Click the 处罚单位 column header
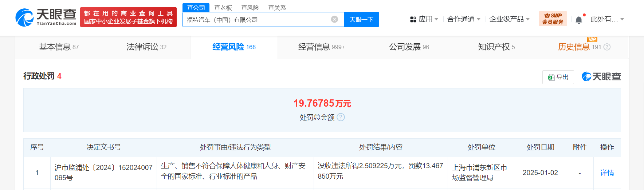Image resolution: width=644 pixels, height=190 pixels. pos(481,147)
